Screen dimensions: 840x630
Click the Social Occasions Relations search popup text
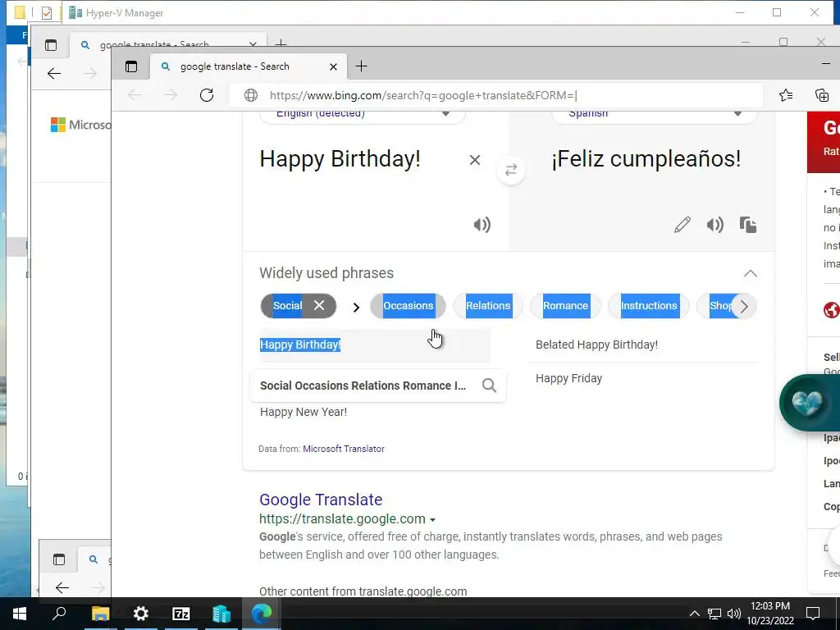(x=363, y=386)
